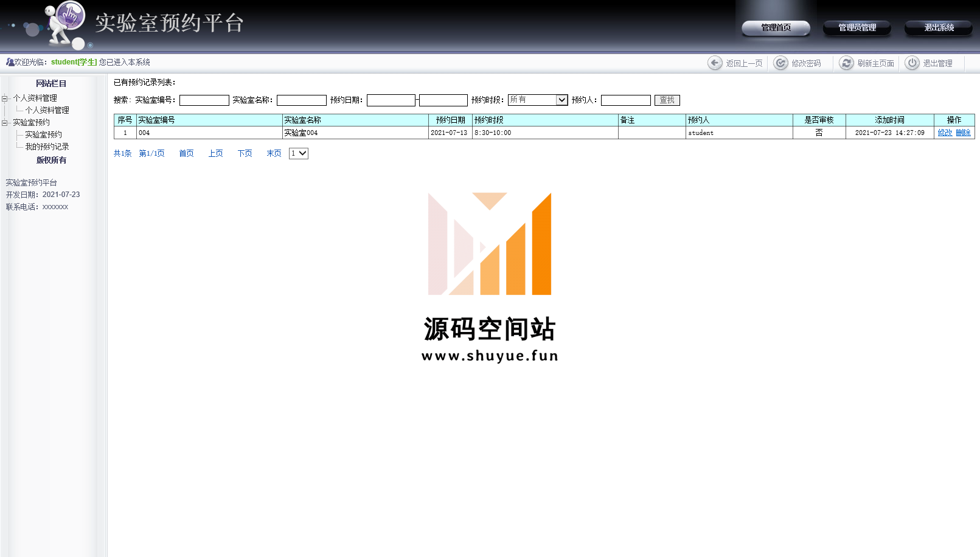Image resolution: width=980 pixels, height=557 pixels.
Task: Click the 实验室名称 column header
Action: pos(355,120)
